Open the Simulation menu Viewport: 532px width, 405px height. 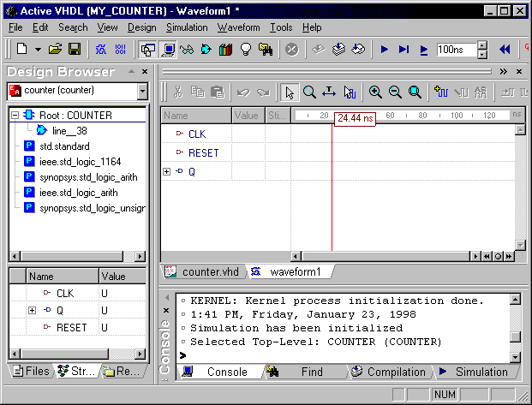coord(187,27)
